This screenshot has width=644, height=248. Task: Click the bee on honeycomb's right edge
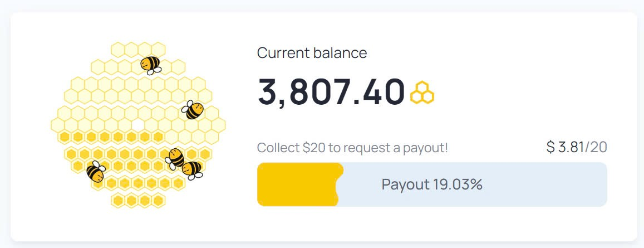pos(193,110)
